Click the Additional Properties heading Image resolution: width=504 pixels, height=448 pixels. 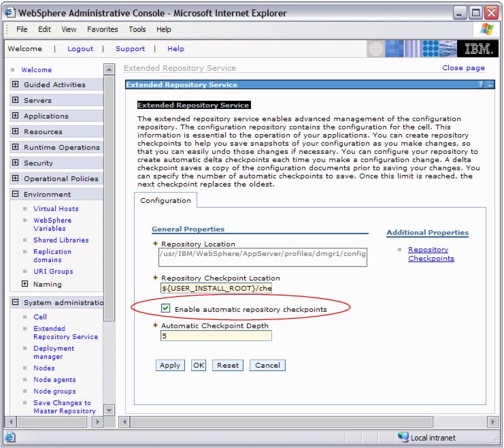428,232
